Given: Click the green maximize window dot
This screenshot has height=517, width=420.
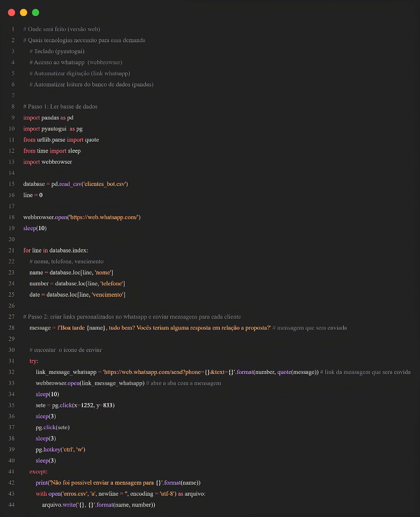Looking at the screenshot, I should click(x=36, y=12).
